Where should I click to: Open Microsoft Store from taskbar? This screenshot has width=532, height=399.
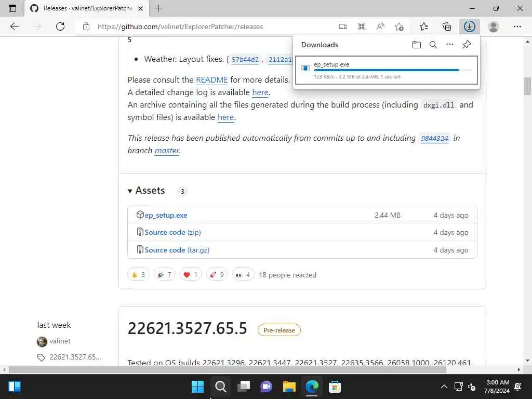pos(335,387)
